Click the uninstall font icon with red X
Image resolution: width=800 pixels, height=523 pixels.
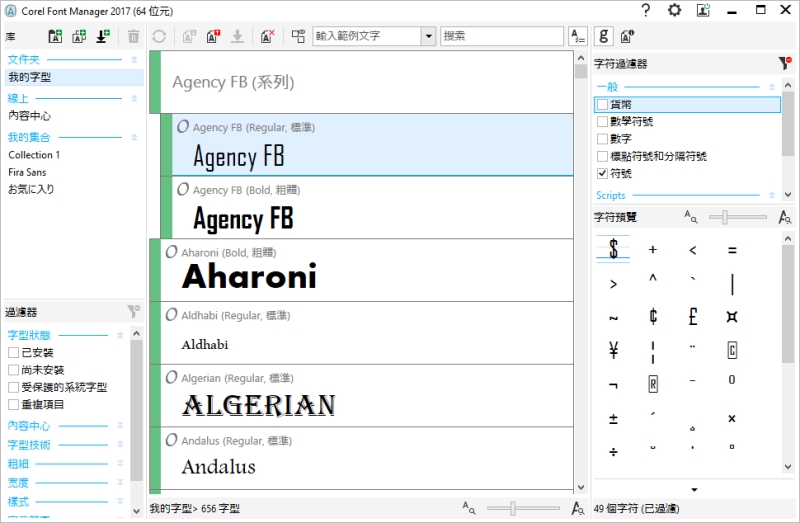coord(267,36)
